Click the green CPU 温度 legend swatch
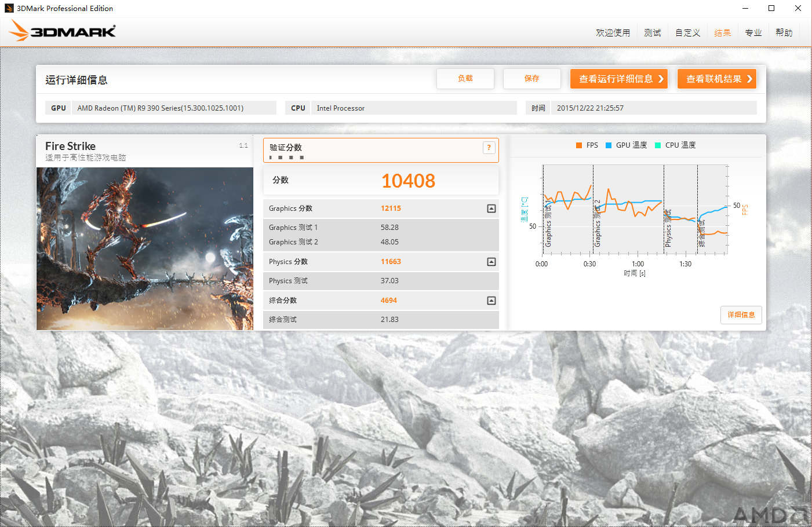The width and height of the screenshot is (812, 527). point(658,145)
